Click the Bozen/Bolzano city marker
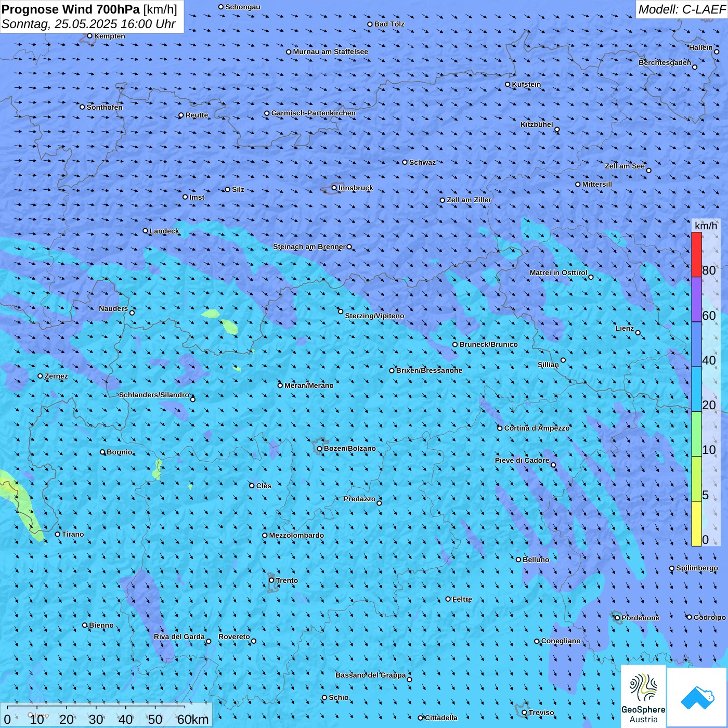The image size is (728, 728). pos(319,449)
